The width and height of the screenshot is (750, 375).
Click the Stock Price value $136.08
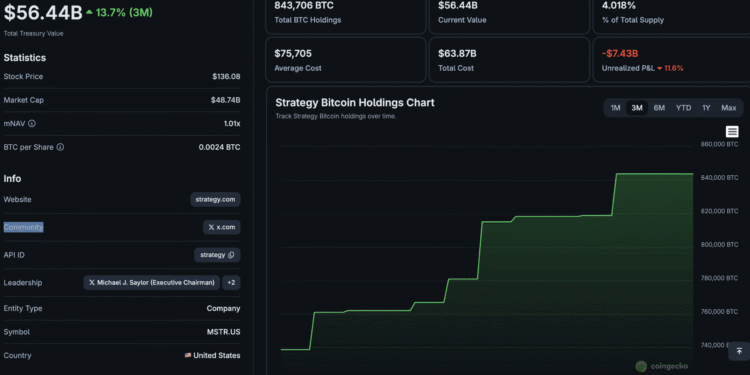click(226, 77)
